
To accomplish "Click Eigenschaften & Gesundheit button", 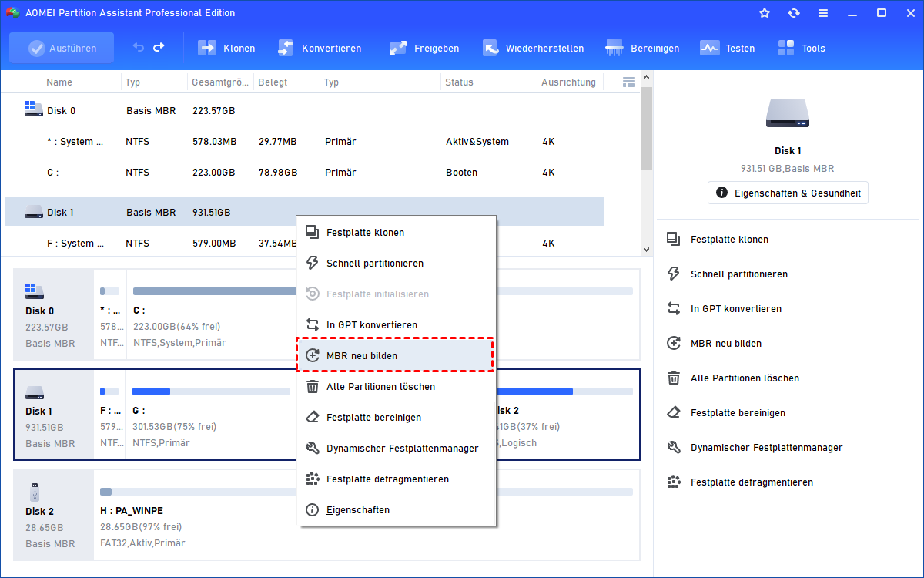I will click(x=788, y=193).
